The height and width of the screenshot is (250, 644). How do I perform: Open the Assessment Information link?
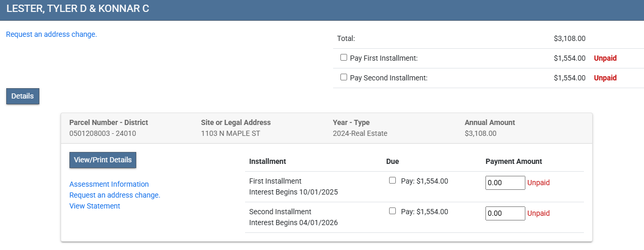[x=109, y=184]
